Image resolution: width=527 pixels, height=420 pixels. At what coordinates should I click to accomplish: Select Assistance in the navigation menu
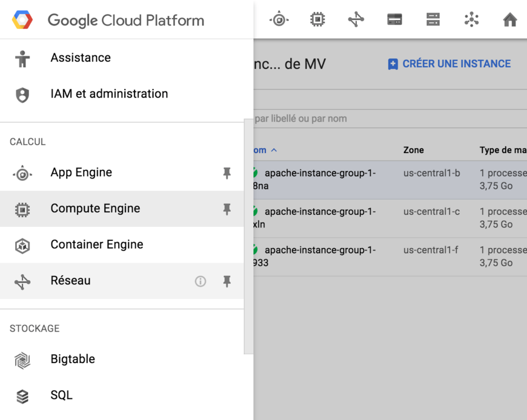[x=81, y=57]
